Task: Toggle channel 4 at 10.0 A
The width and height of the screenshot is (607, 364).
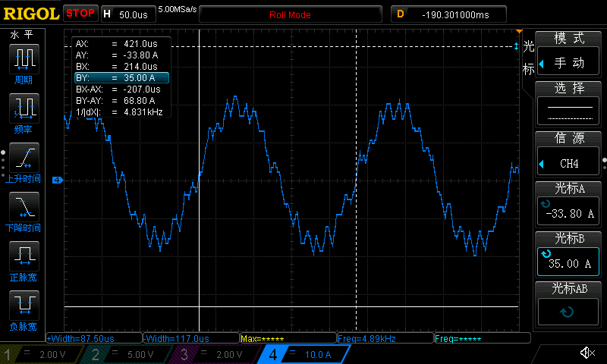Action: pos(304,354)
